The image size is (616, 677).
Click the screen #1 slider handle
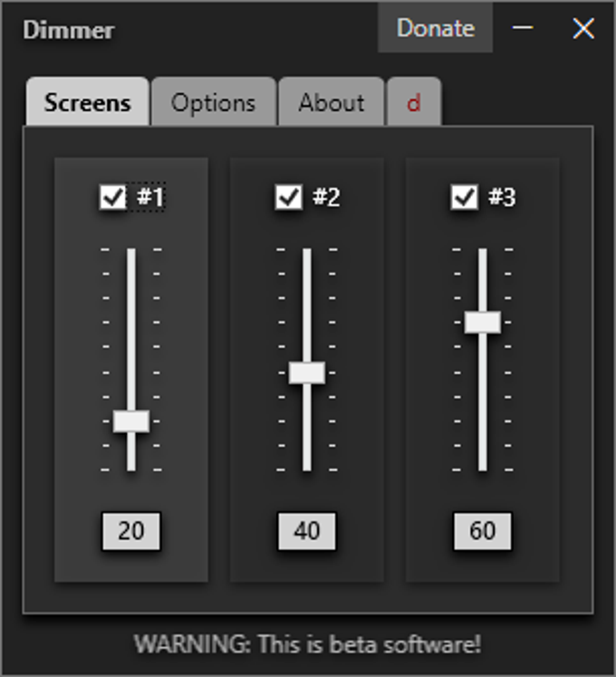tap(131, 421)
